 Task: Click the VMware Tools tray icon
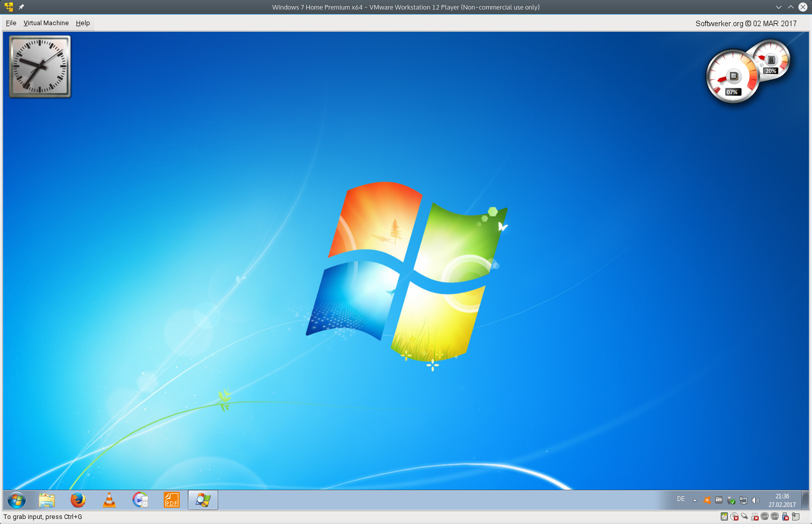(x=719, y=500)
